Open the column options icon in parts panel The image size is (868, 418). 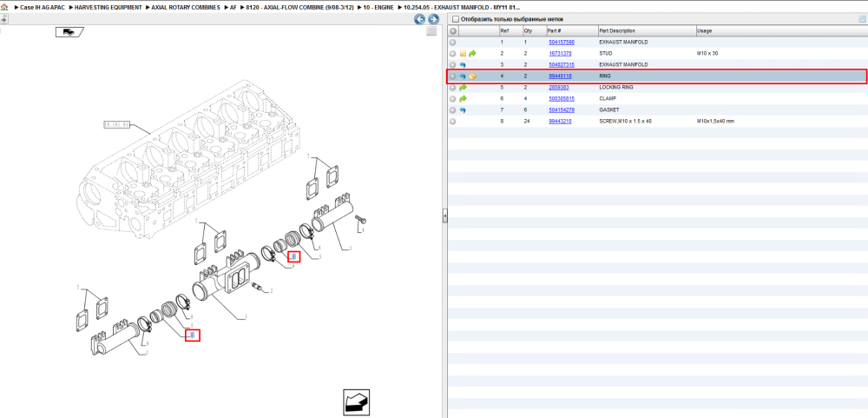pyautogui.click(x=861, y=19)
